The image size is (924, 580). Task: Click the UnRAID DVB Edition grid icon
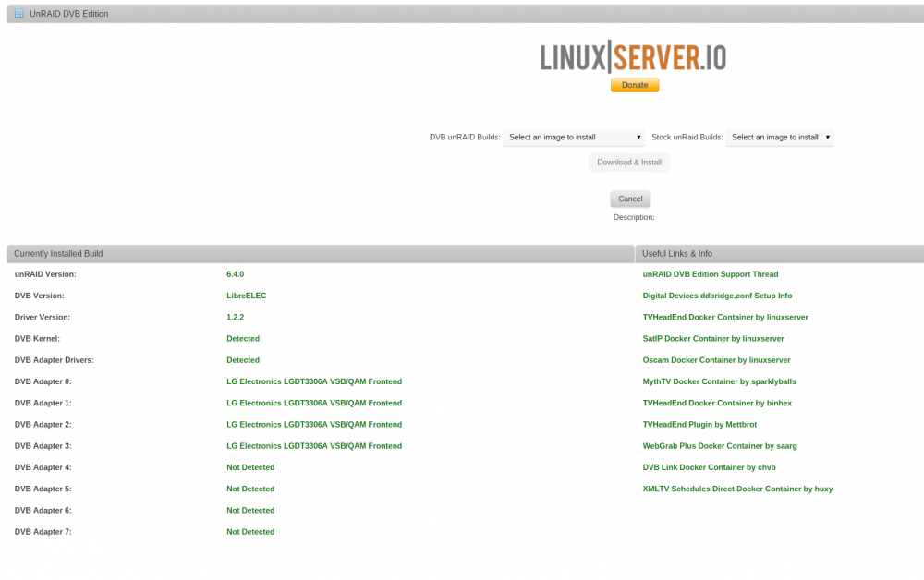[19, 14]
